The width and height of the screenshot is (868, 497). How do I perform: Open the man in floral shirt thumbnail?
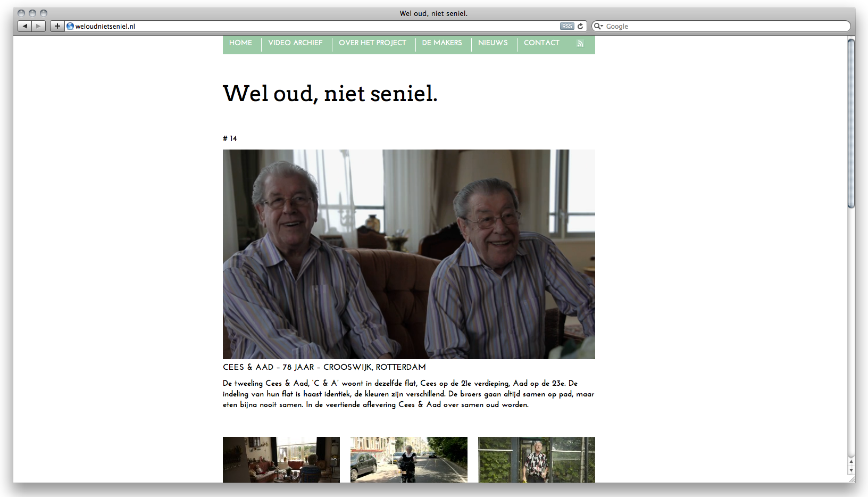click(537, 460)
